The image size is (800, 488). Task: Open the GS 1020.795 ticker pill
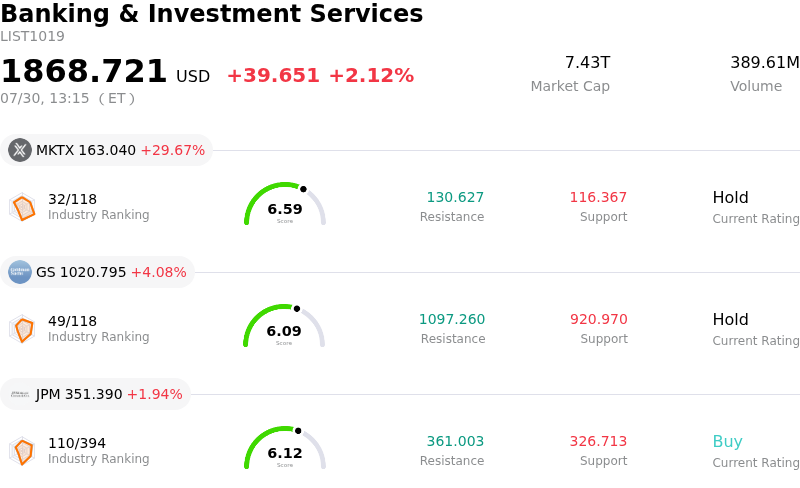[x=97, y=272]
